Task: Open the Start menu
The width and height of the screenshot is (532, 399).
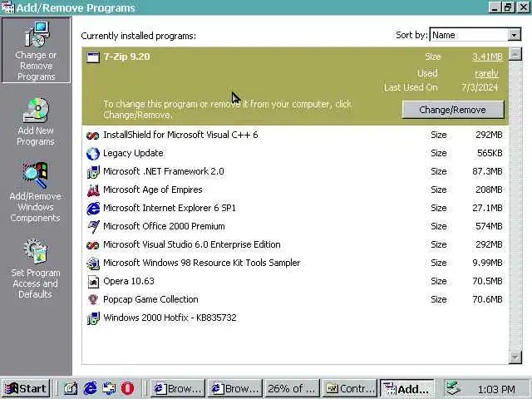Action: [x=26, y=388]
